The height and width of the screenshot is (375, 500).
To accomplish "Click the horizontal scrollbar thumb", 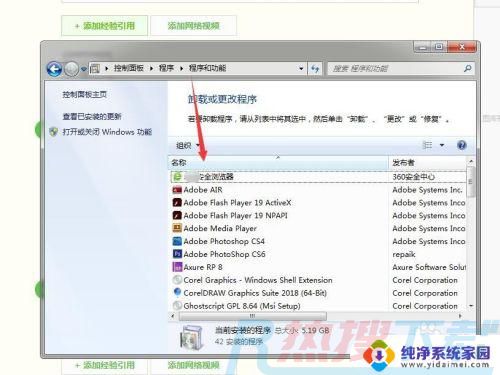I will 252,315.
